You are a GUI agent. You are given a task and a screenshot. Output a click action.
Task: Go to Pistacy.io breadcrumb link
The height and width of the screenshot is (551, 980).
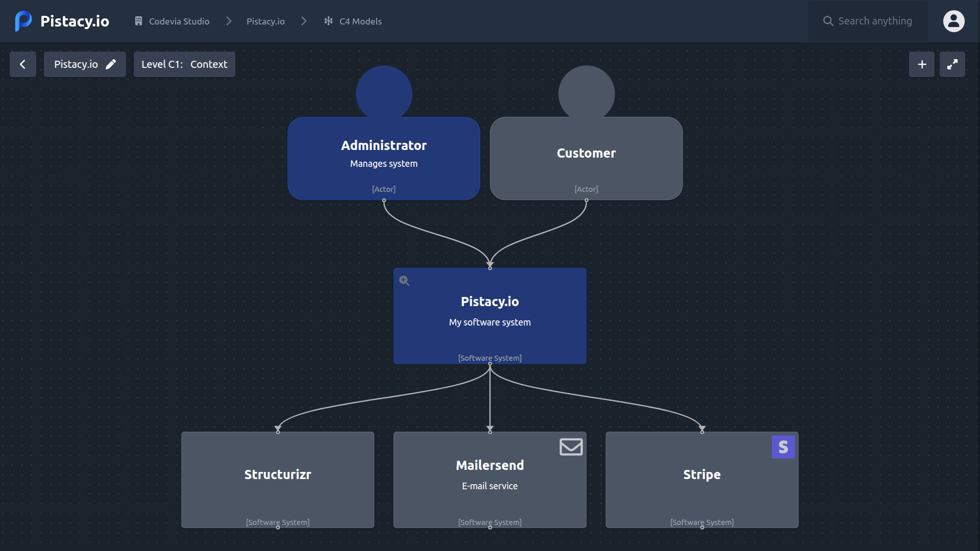tap(265, 21)
